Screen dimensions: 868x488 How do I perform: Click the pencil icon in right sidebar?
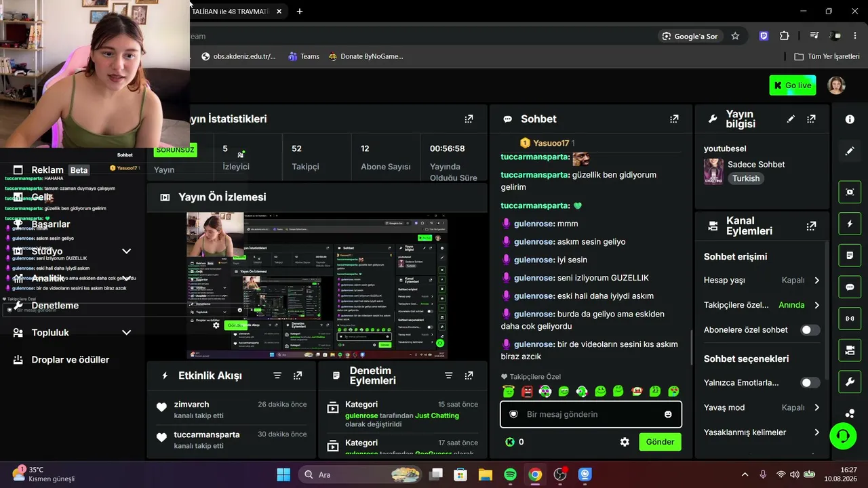pyautogui.click(x=850, y=151)
